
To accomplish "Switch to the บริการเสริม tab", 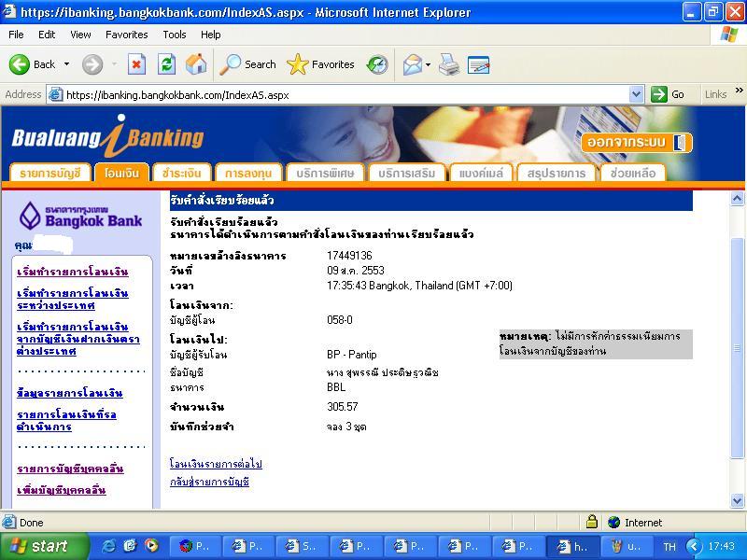I will (x=407, y=173).
